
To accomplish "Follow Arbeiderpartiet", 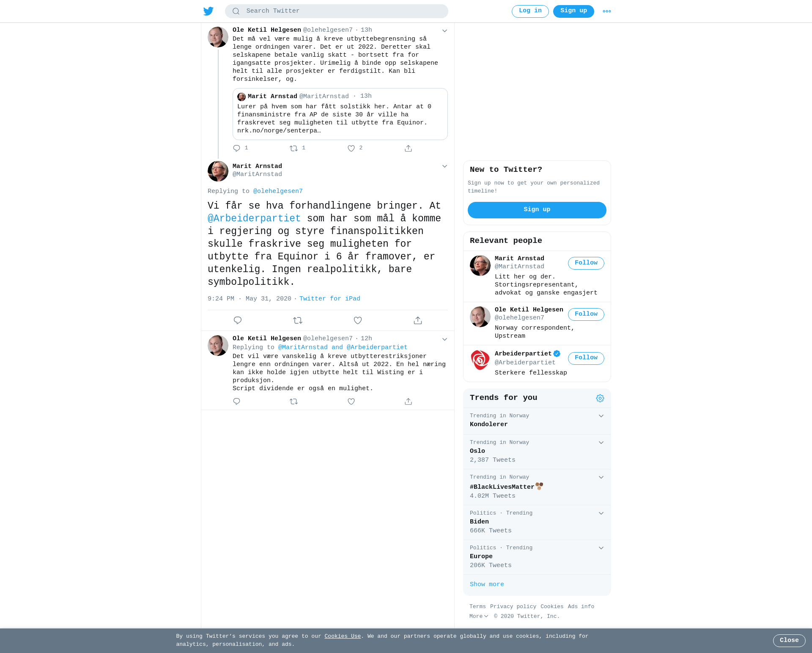I will [586, 358].
